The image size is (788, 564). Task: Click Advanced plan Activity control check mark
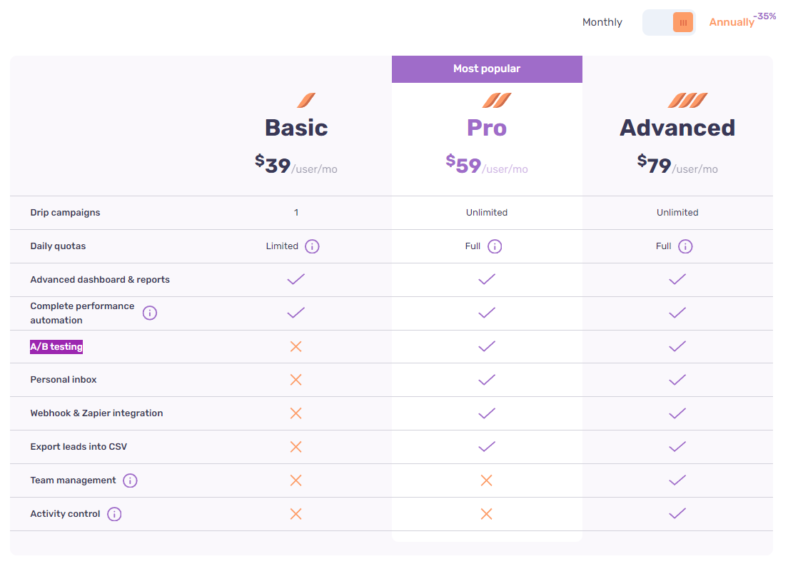[x=677, y=513]
